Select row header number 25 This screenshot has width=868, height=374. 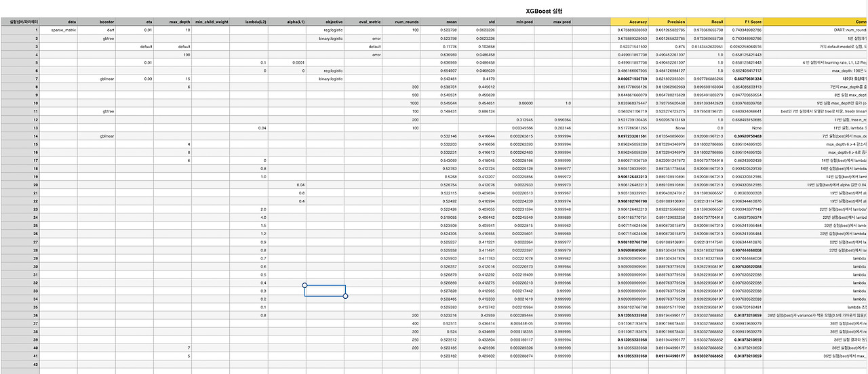point(20,225)
